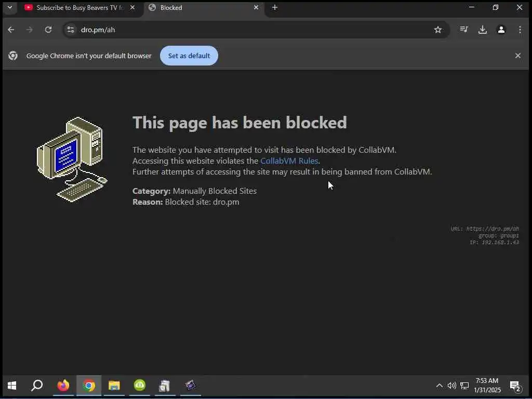
Task: View site information icon in address bar
Action: point(71,30)
